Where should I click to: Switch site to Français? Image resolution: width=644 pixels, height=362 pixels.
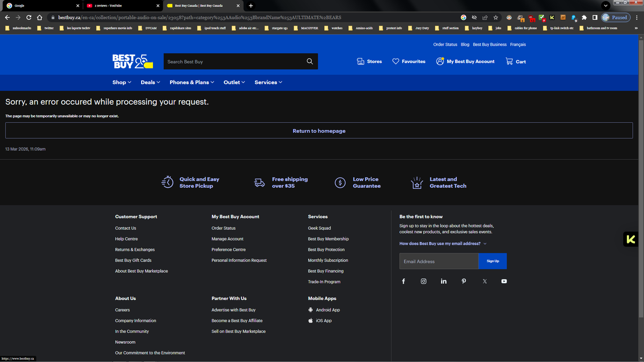518,45
